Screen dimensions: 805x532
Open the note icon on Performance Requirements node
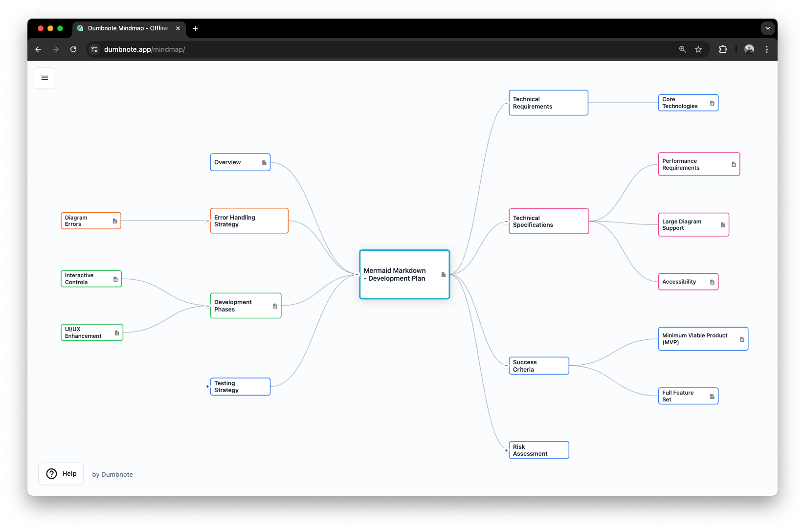pos(734,164)
